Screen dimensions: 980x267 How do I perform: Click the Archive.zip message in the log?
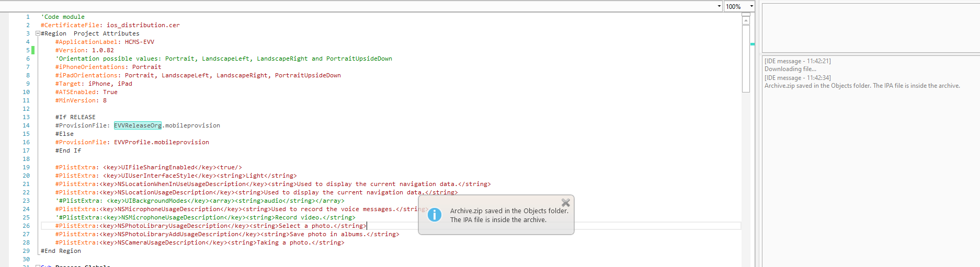(862, 86)
